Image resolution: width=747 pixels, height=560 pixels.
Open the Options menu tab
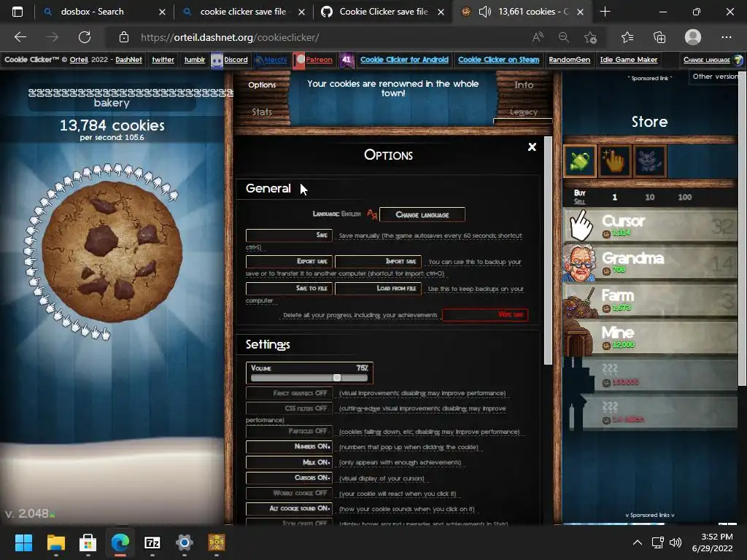[x=262, y=85]
